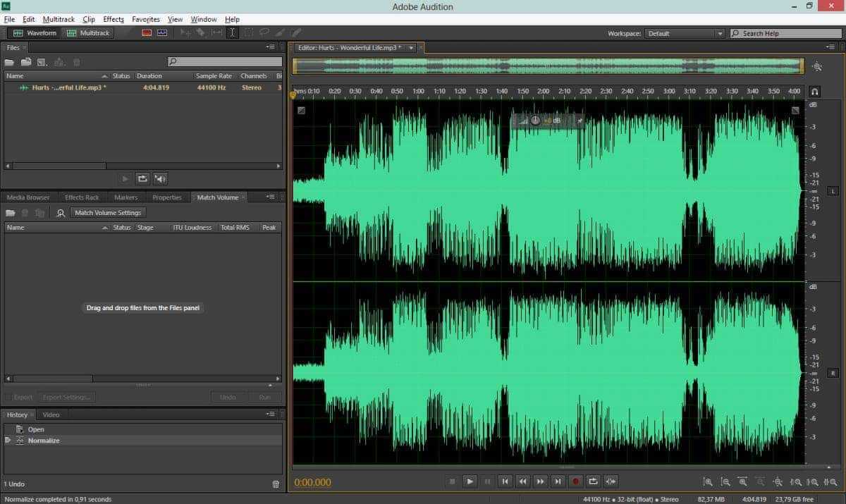Image resolution: width=846 pixels, height=504 pixels.
Task: Click the overview navigator waveform bar
Action: pyautogui.click(x=548, y=66)
